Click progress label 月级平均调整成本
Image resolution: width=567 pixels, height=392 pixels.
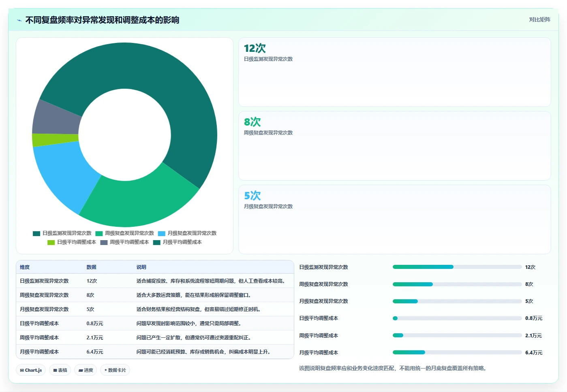point(319,353)
